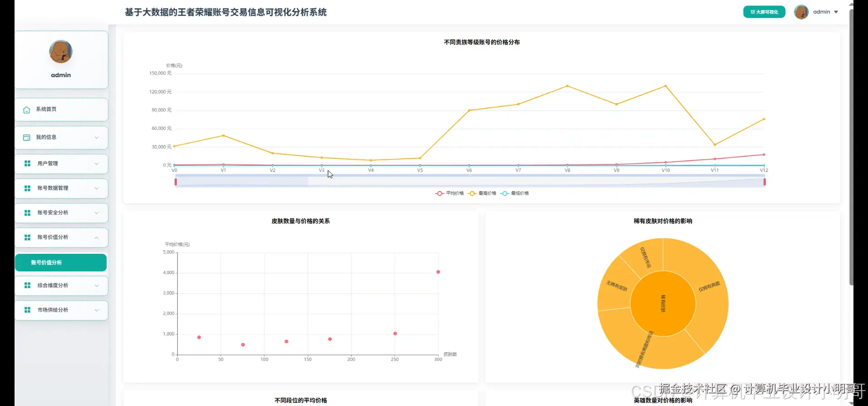Click the page vertical scrollbar thumb
The width and height of the screenshot is (868, 406).
pyautogui.click(x=851, y=147)
